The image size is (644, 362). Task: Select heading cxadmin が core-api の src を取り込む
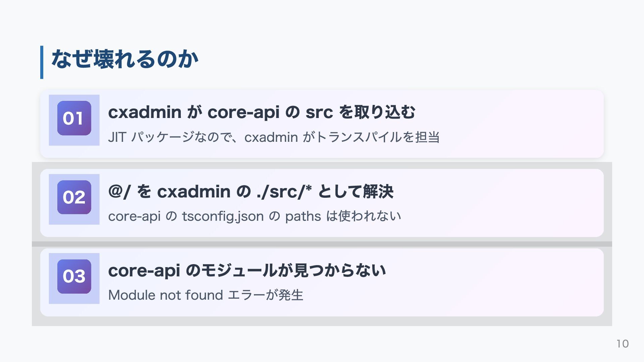click(261, 112)
